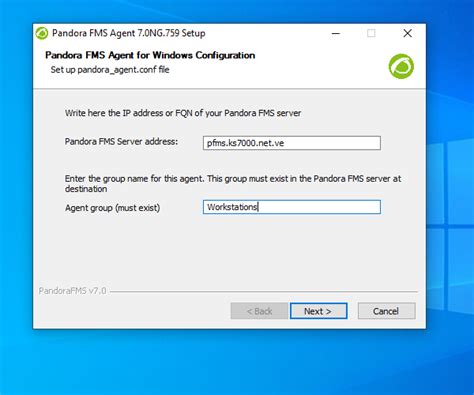Click the 'PandoraFMS v7.0' footer text
Screen dimensions: 474x395
tap(72, 291)
